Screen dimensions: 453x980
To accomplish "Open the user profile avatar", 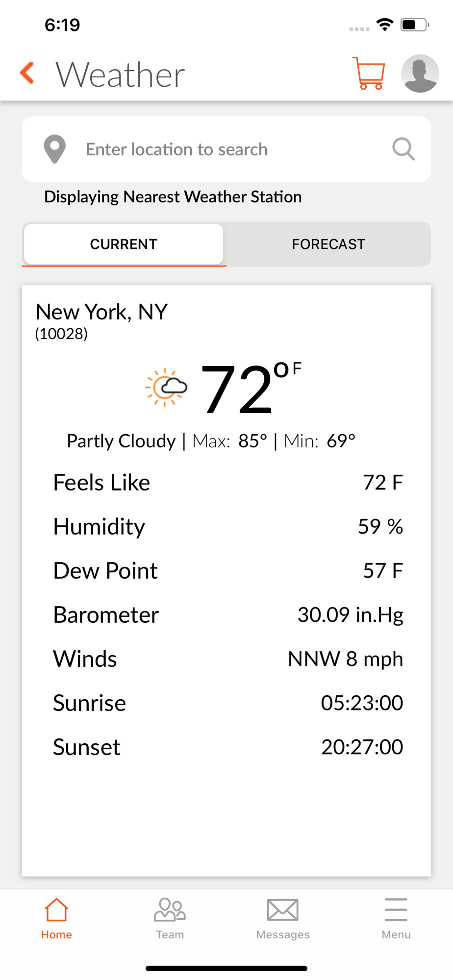I will pyautogui.click(x=420, y=73).
